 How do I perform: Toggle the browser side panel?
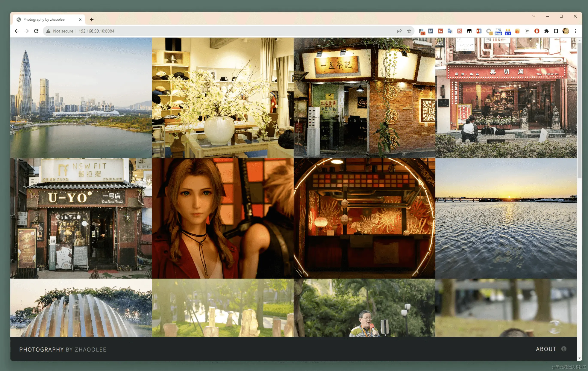tap(556, 31)
